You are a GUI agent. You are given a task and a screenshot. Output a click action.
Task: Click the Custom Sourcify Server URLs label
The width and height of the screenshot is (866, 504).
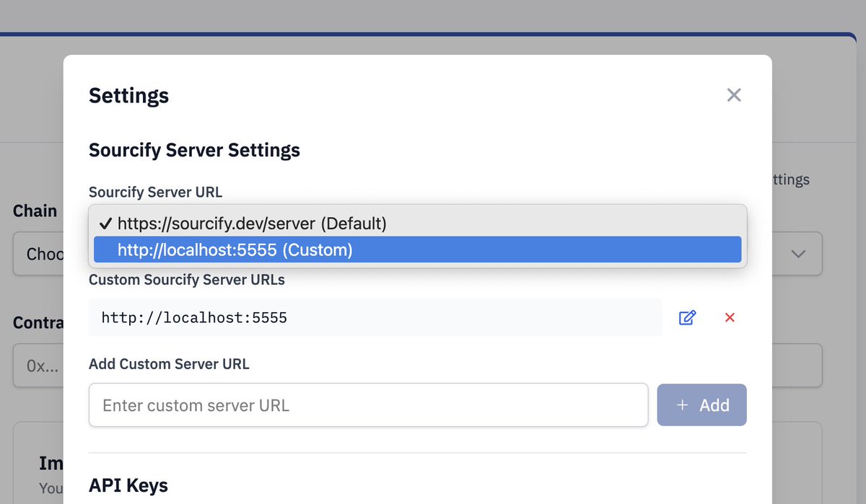coord(187,280)
